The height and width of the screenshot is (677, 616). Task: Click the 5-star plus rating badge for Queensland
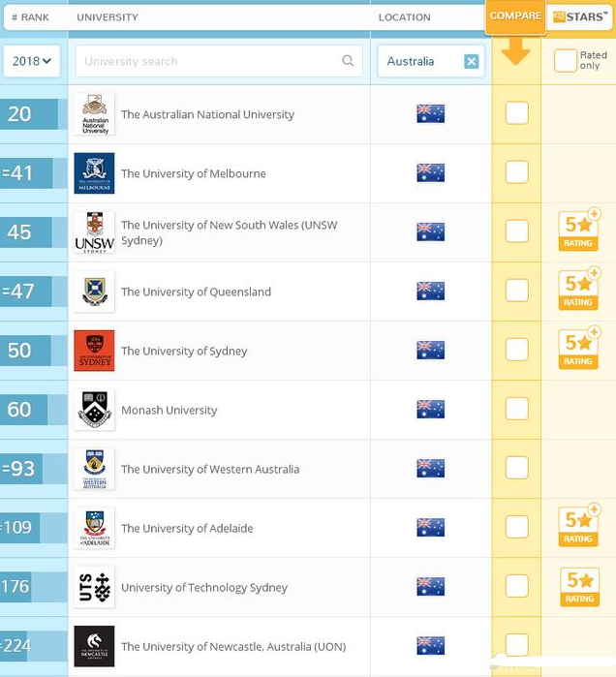click(579, 289)
